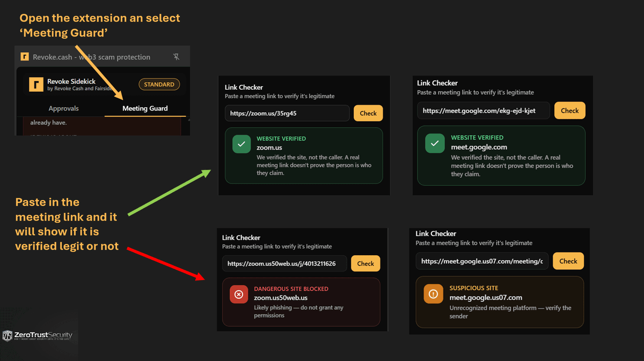This screenshot has width=644, height=361.
Task: Click 'WEBSITE VERIFIED' above zoom.us
Action: tap(281, 138)
